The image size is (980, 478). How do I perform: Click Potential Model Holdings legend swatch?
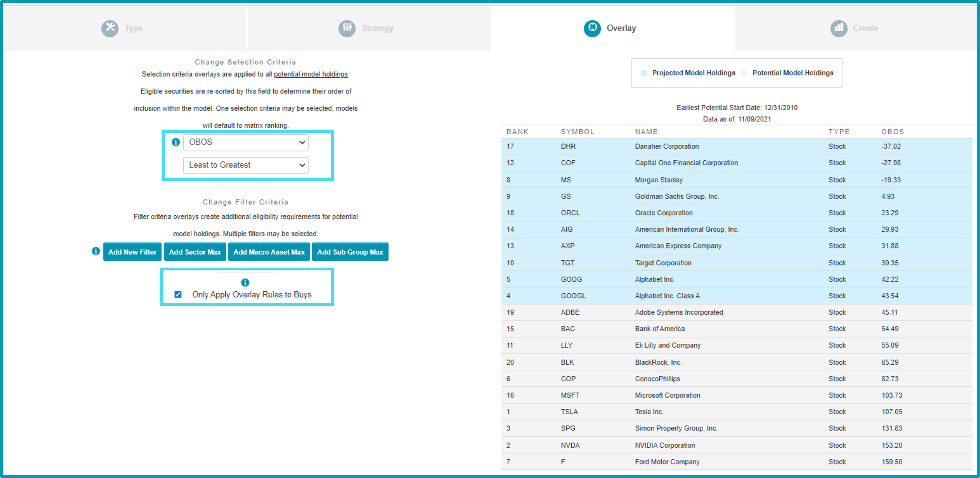tap(744, 73)
